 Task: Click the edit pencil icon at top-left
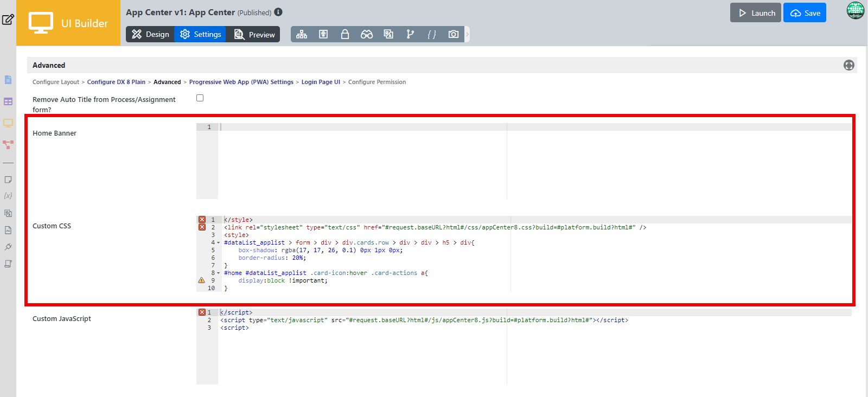point(8,20)
